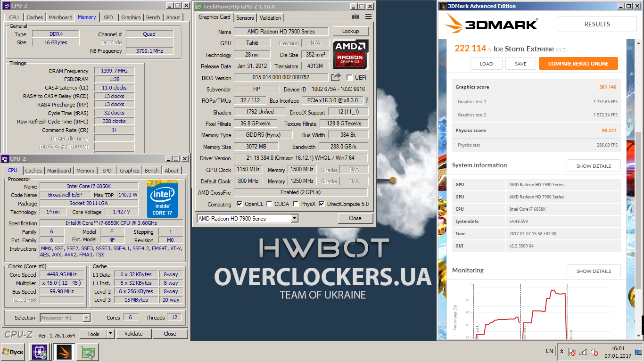Image resolution: width=644 pixels, height=362 pixels.
Task: Take a GPU-Z screenshot with the camera icon
Action: (x=355, y=17)
